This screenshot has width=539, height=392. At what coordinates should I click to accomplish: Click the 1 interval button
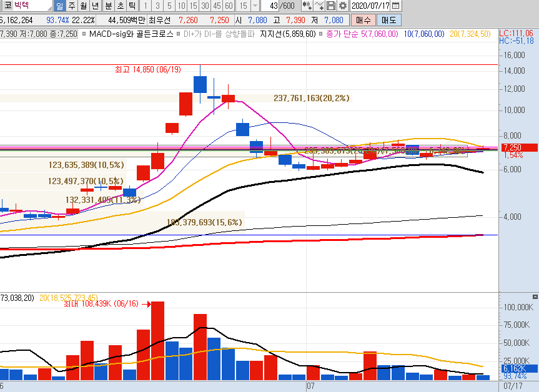[x=146, y=6]
